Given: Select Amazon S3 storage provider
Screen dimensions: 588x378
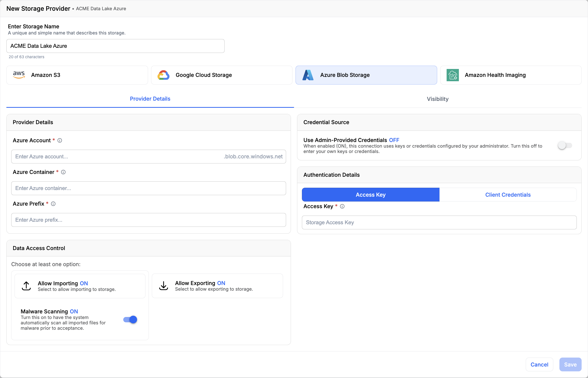Looking at the screenshot, I should tap(77, 75).
